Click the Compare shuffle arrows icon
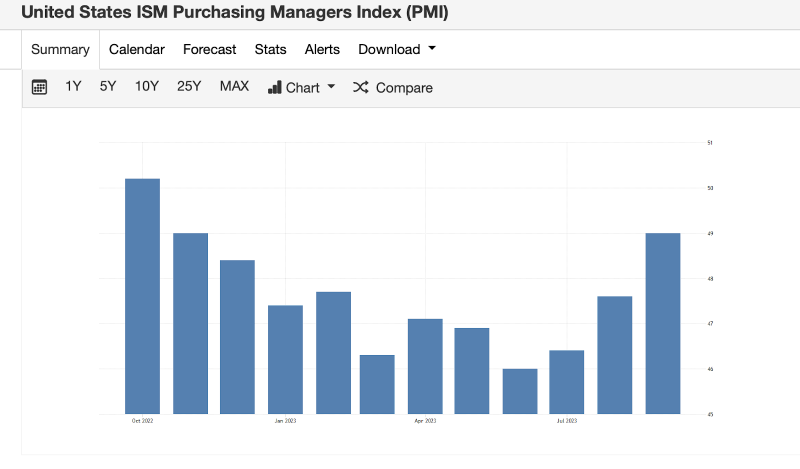Image resolution: width=800 pixels, height=469 pixels. click(x=361, y=87)
